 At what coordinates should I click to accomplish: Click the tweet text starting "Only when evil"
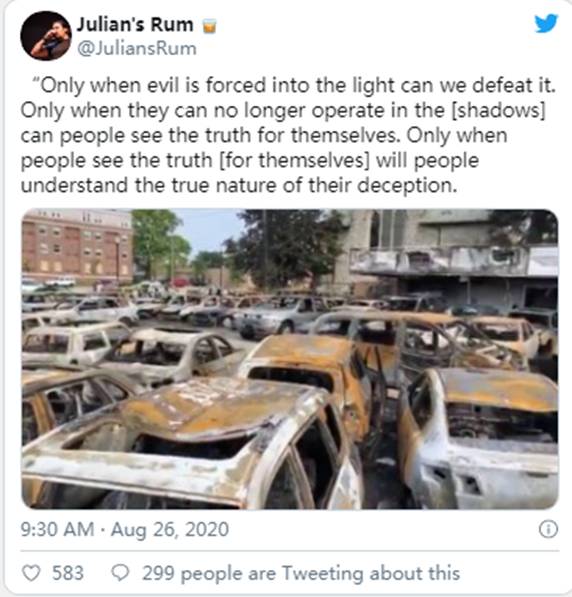click(x=288, y=135)
